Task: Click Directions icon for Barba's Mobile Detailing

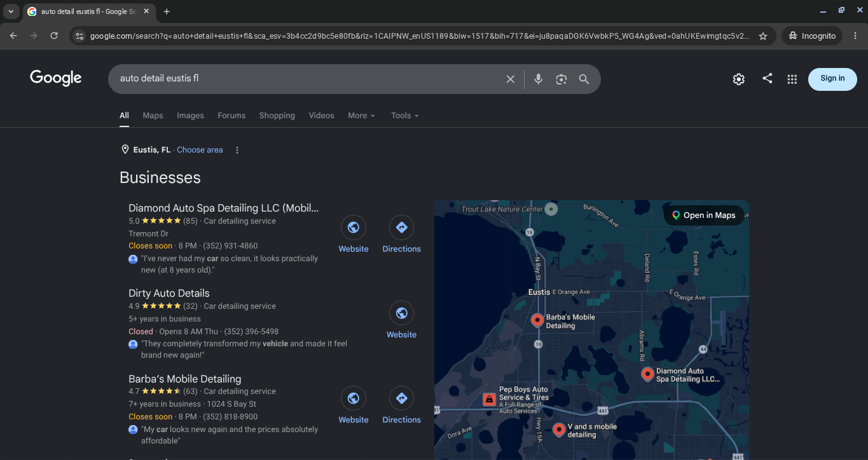Action: point(401,398)
